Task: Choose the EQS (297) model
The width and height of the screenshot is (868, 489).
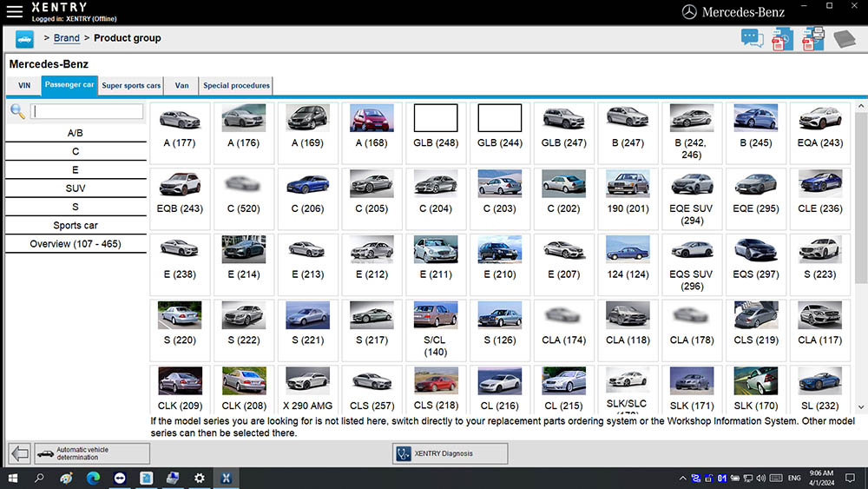Action: (756, 264)
